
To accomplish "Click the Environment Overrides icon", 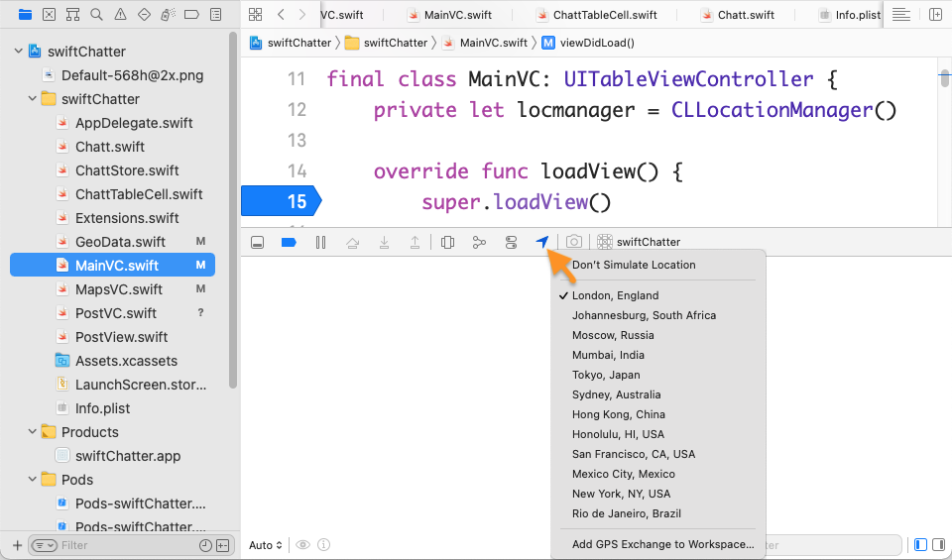I will (511, 242).
